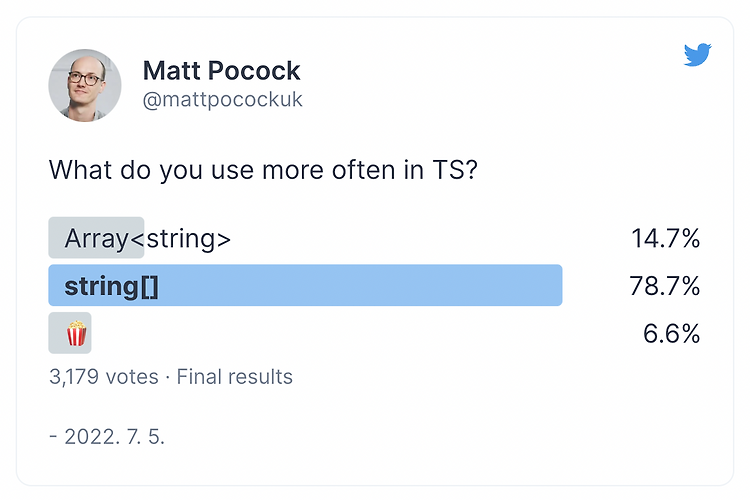Click the Twitter bird logo

[x=697, y=55]
